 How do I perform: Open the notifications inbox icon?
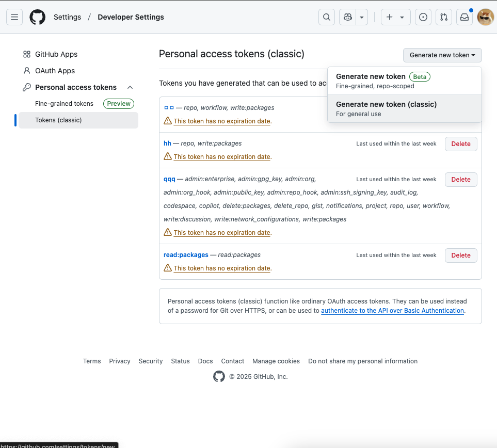pyautogui.click(x=464, y=17)
